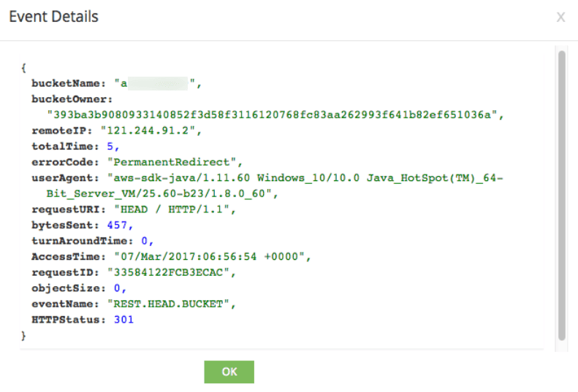
Task: Select the long bucketOwner hash value
Action: (x=275, y=115)
